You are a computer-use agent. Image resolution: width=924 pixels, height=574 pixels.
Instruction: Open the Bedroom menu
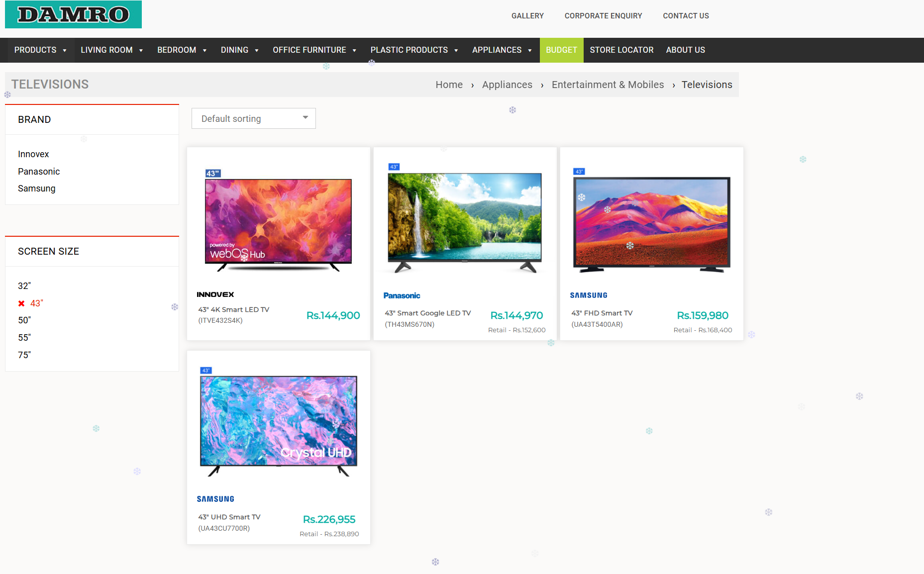click(177, 50)
